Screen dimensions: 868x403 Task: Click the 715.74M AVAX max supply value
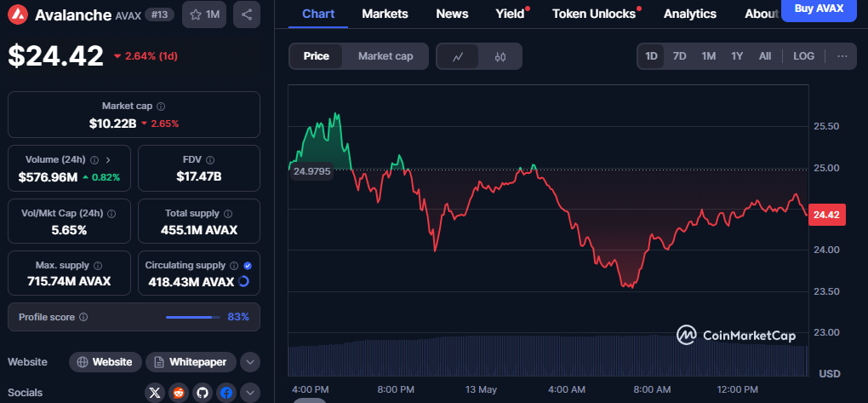click(x=69, y=281)
